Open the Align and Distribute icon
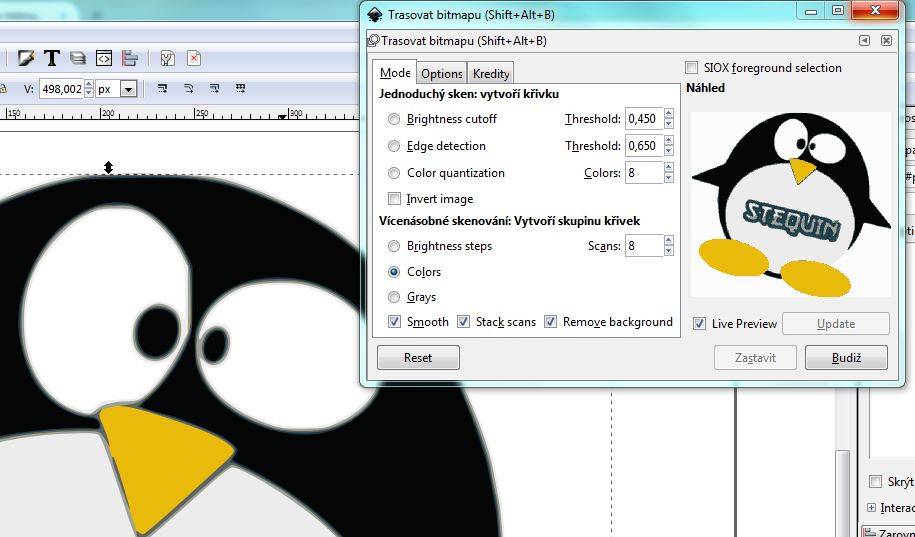This screenshot has width=915, height=537. pos(130,58)
